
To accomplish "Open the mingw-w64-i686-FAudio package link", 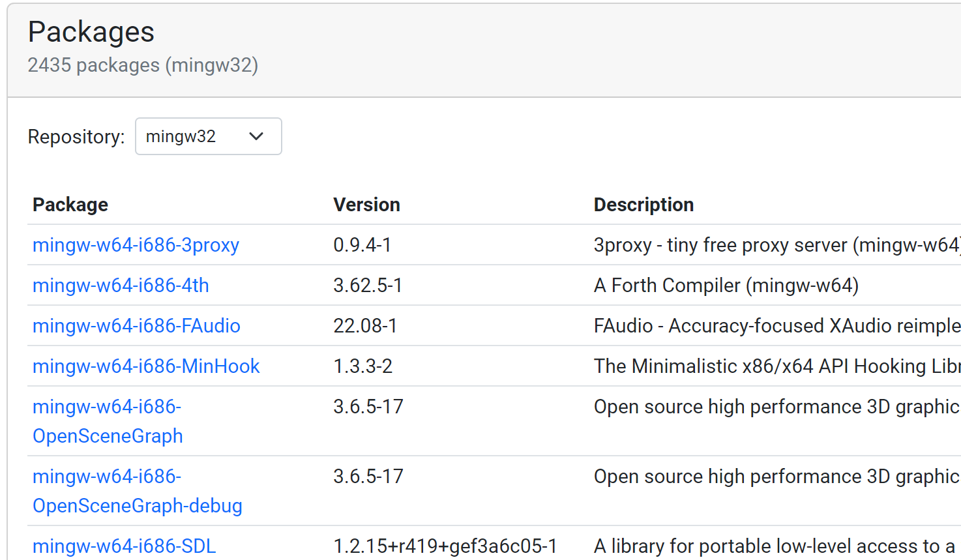I will click(136, 326).
